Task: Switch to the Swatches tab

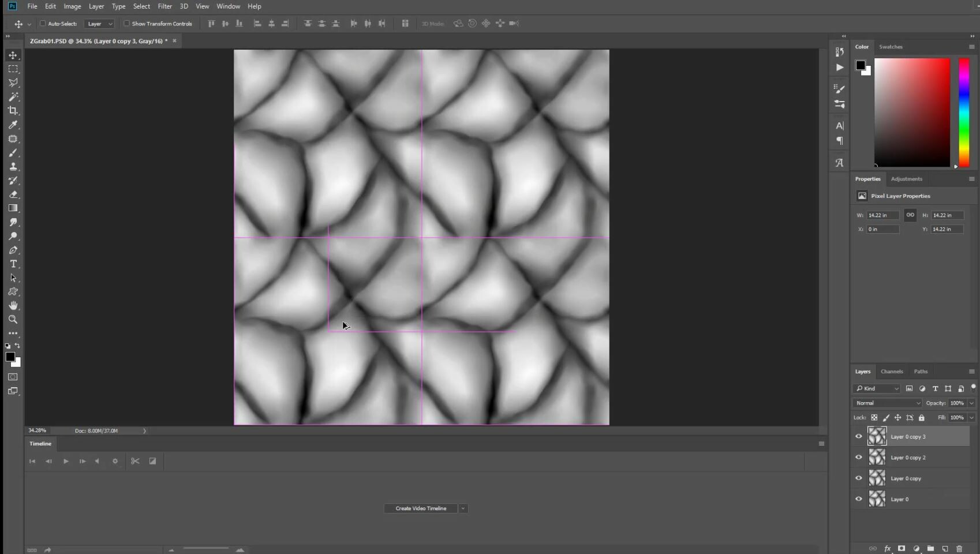Action: pyautogui.click(x=891, y=47)
